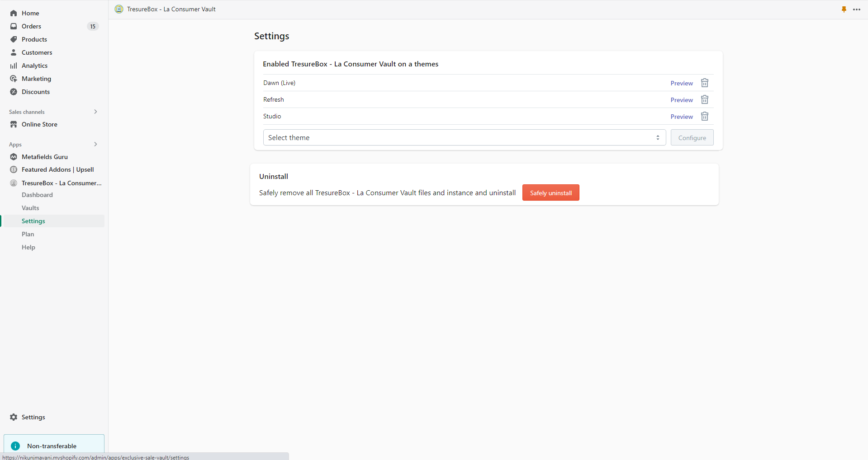Preview the Dawn (Live) theme
Viewport: 868px width, 460px height.
682,83
